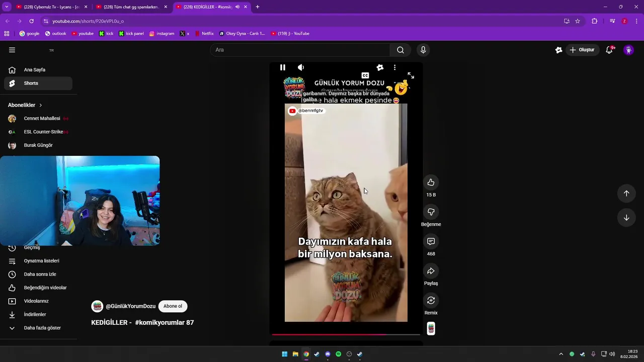Open the comments showing 468
The image size is (644, 362).
[431, 241]
